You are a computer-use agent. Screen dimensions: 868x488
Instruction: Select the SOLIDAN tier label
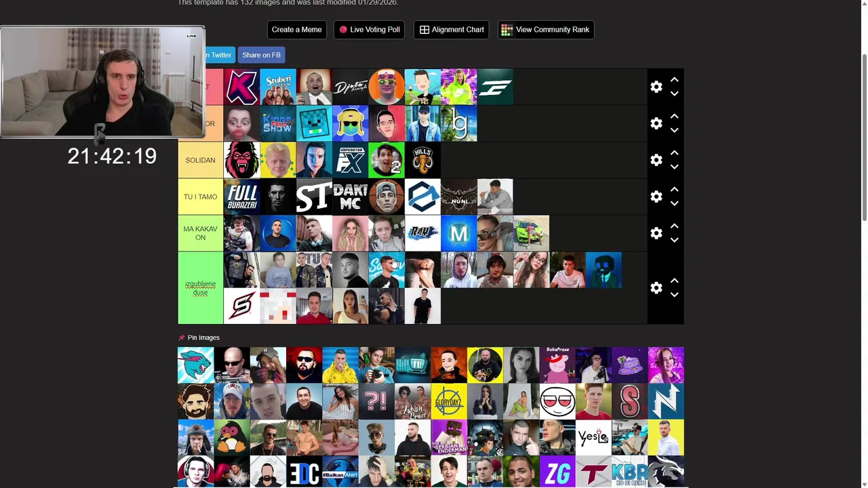click(200, 160)
